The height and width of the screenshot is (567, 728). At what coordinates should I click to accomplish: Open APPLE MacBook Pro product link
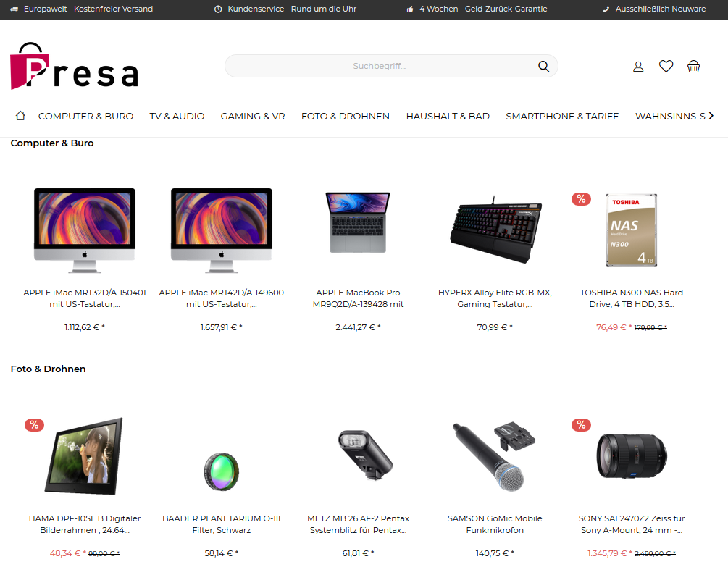(x=358, y=298)
